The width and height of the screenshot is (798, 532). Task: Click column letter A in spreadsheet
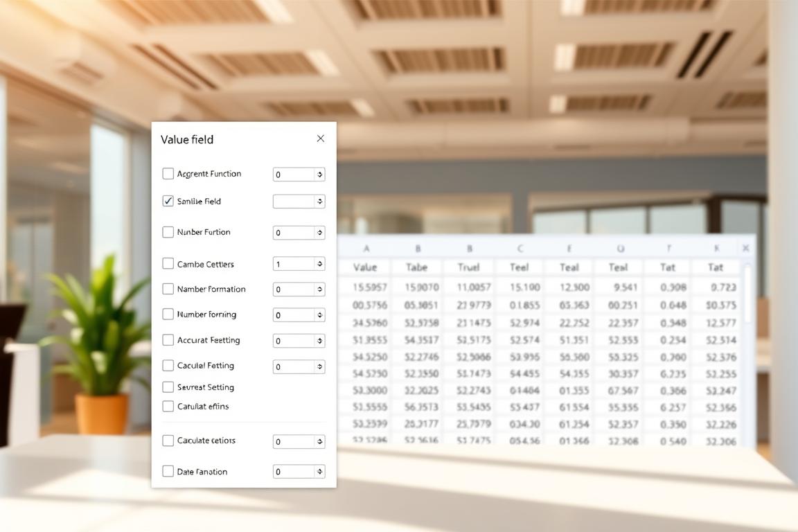(366, 248)
